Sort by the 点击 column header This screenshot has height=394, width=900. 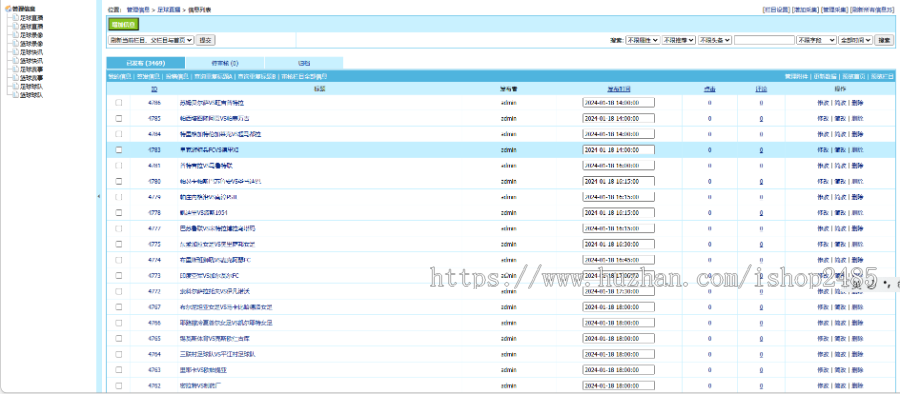[x=709, y=89]
